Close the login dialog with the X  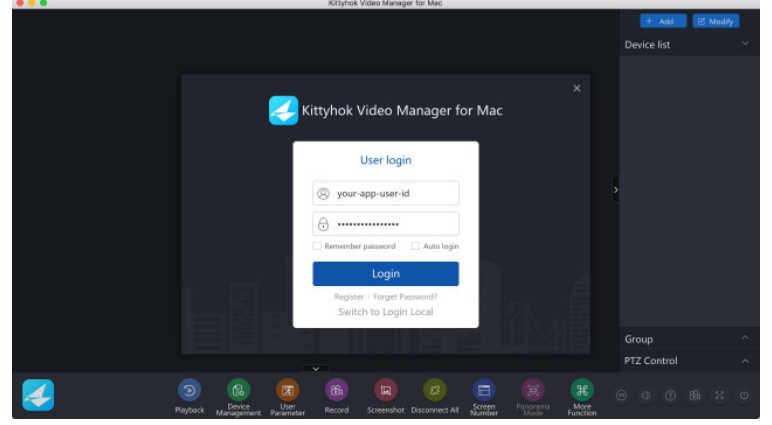(577, 88)
